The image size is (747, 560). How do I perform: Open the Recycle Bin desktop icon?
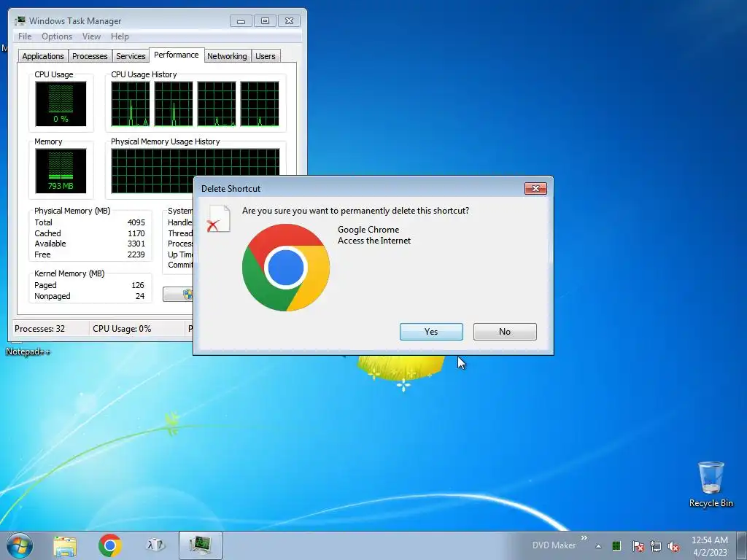tap(711, 484)
